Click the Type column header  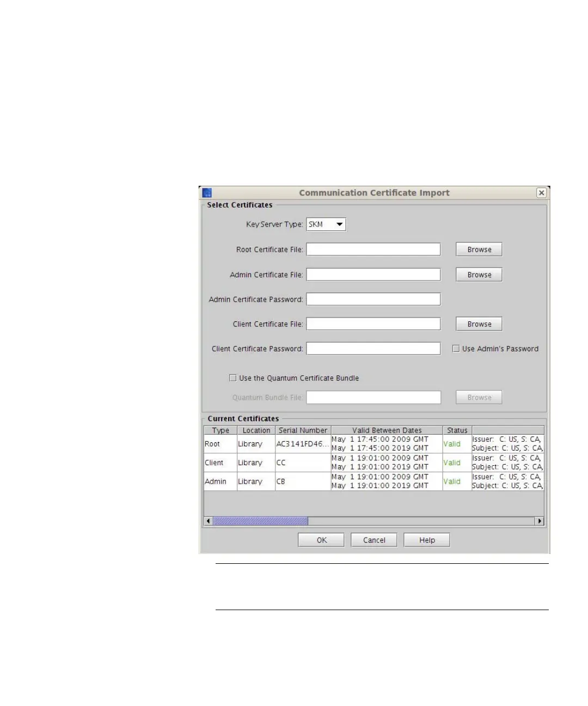[x=220, y=430]
